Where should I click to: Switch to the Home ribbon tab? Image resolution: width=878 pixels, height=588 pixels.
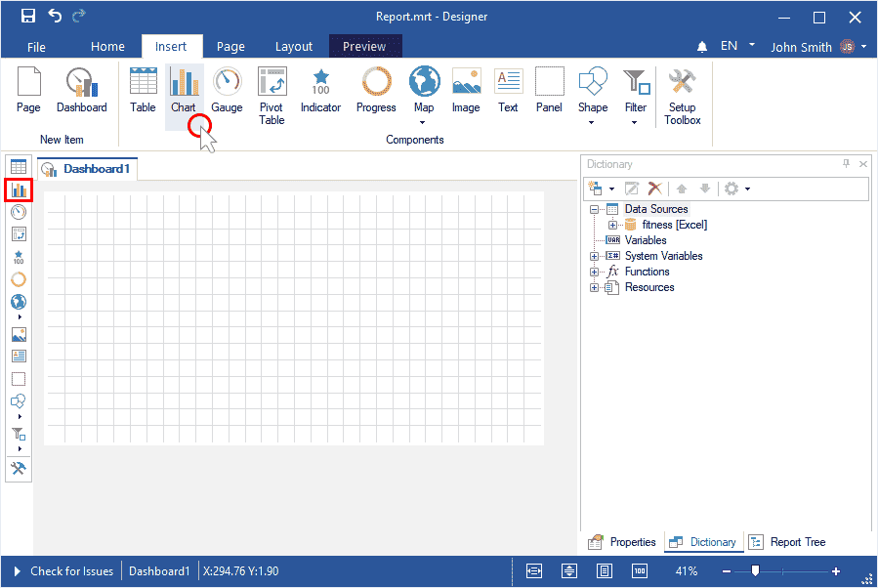point(107,47)
